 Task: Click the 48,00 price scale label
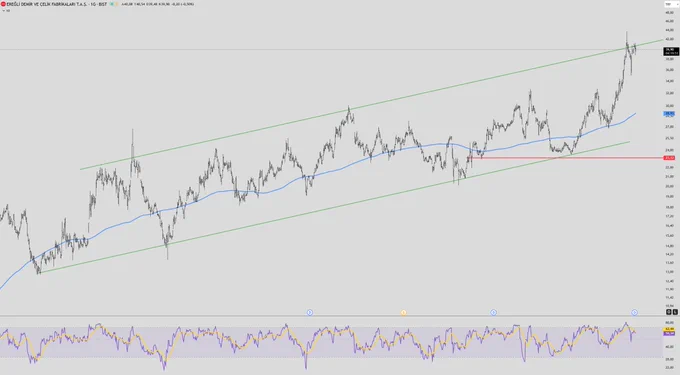coord(670,13)
